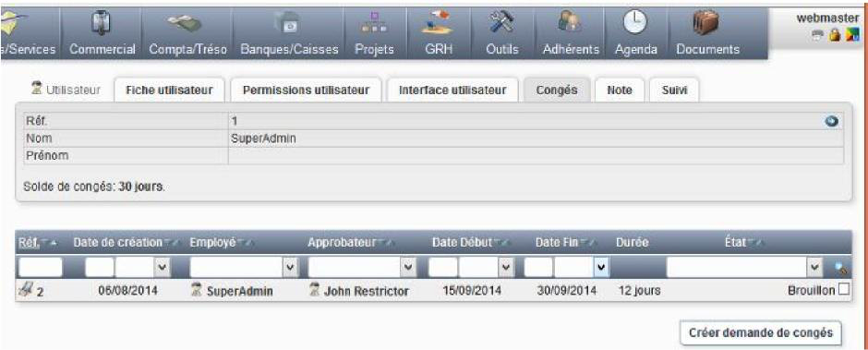
Task: Click the Date Début column header
Action: pos(463,243)
